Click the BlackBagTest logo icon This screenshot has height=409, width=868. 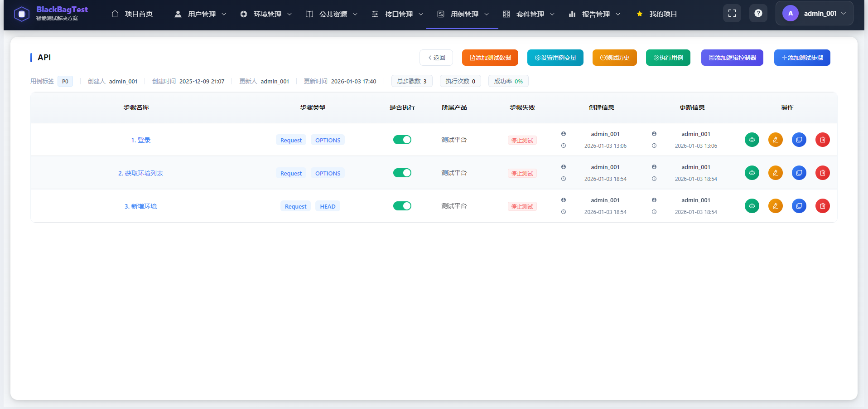(22, 14)
